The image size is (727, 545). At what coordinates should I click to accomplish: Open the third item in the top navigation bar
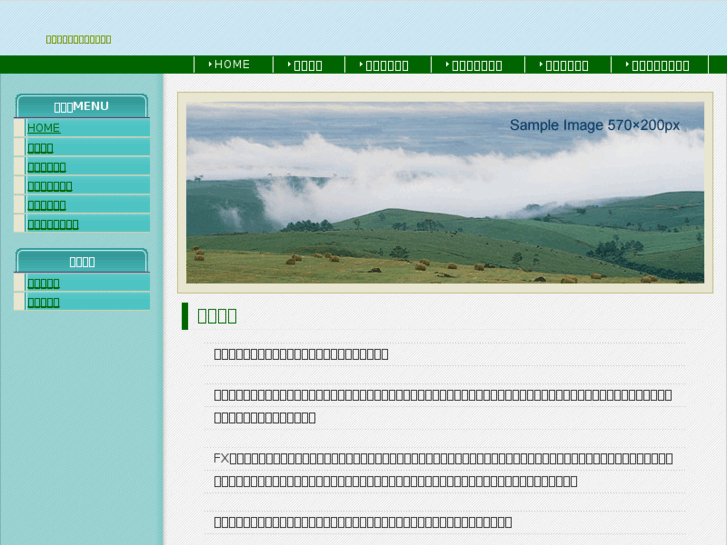click(x=388, y=64)
